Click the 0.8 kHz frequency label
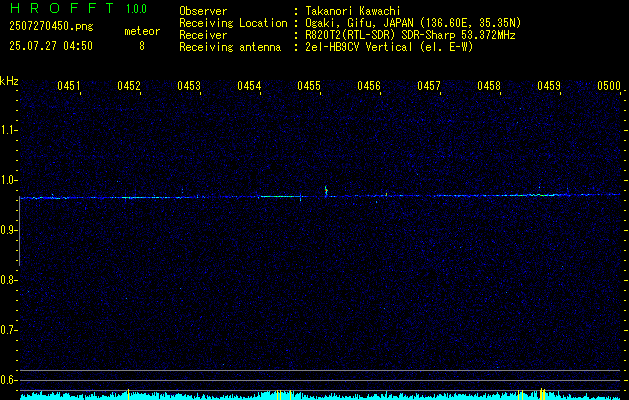Viewport: 629px width, 400px height. pyautogui.click(x=8, y=280)
